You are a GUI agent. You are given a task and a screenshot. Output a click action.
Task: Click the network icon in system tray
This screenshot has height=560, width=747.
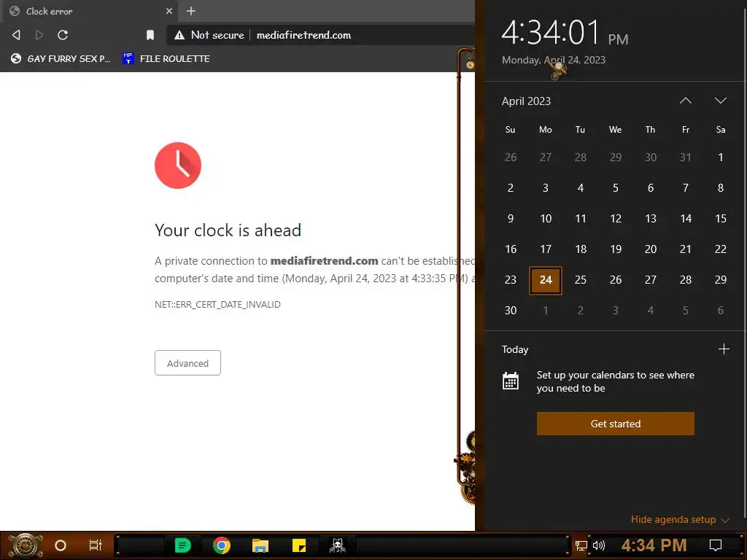[581, 545]
